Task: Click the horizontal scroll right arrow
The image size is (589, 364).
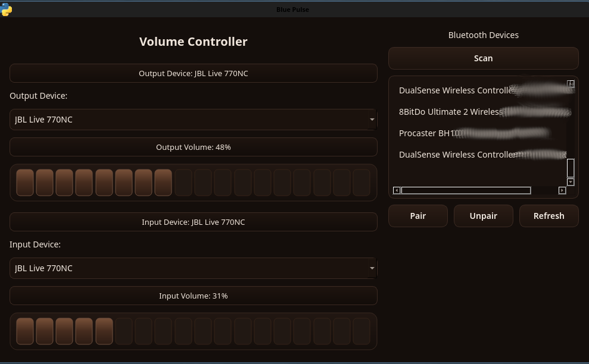Action: (562, 190)
